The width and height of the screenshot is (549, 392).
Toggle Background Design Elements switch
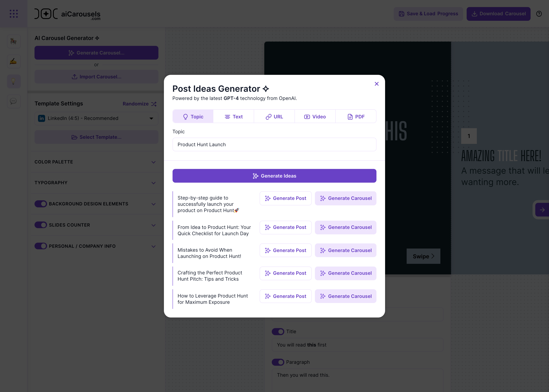pos(41,204)
